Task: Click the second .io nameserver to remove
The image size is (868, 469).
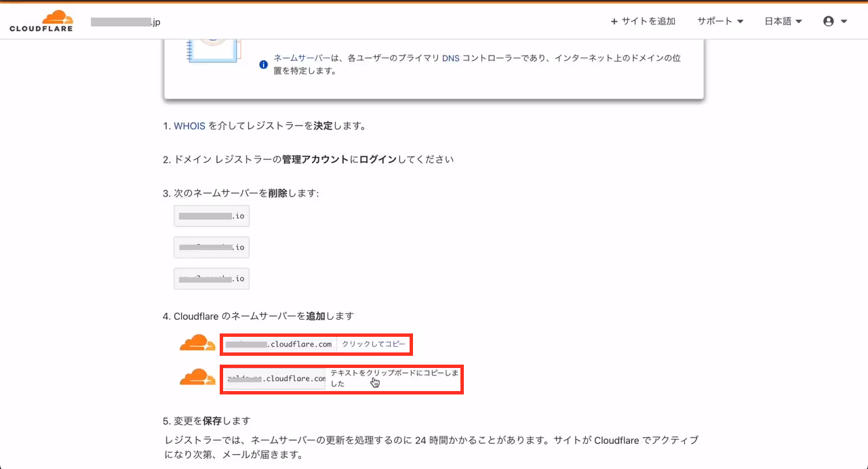Action: pyautogui.click(x=212, y=247)
